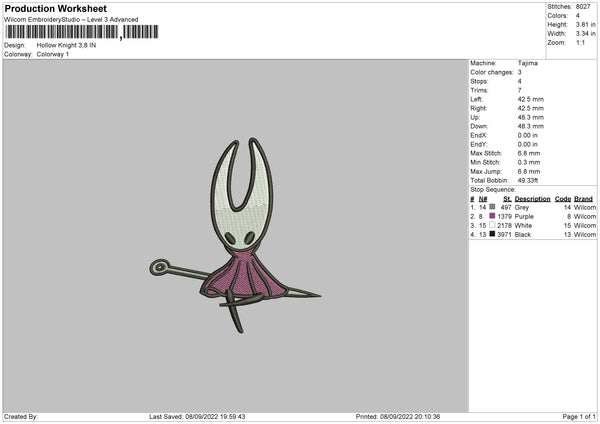Click the 'Colorway 1' value
600x424 pixels.
point(53,54)
